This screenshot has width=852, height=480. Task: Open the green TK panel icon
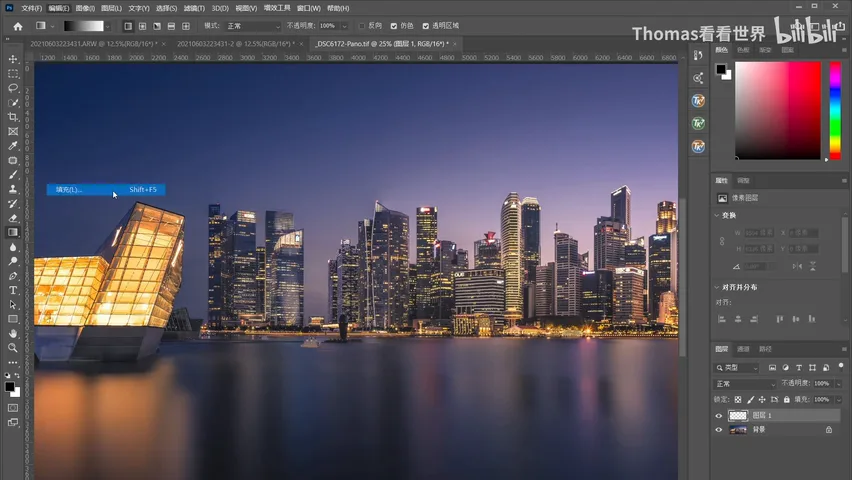click(x=698, y=123)
